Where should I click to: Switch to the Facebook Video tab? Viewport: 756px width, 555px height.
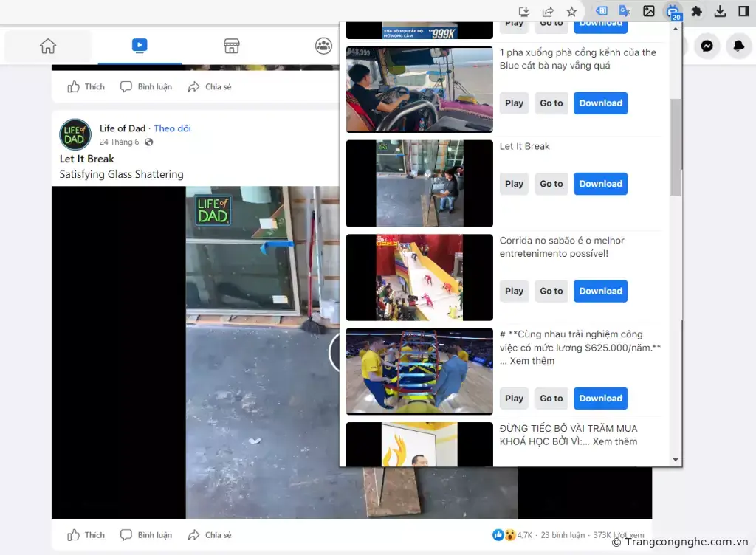[140, 46]
